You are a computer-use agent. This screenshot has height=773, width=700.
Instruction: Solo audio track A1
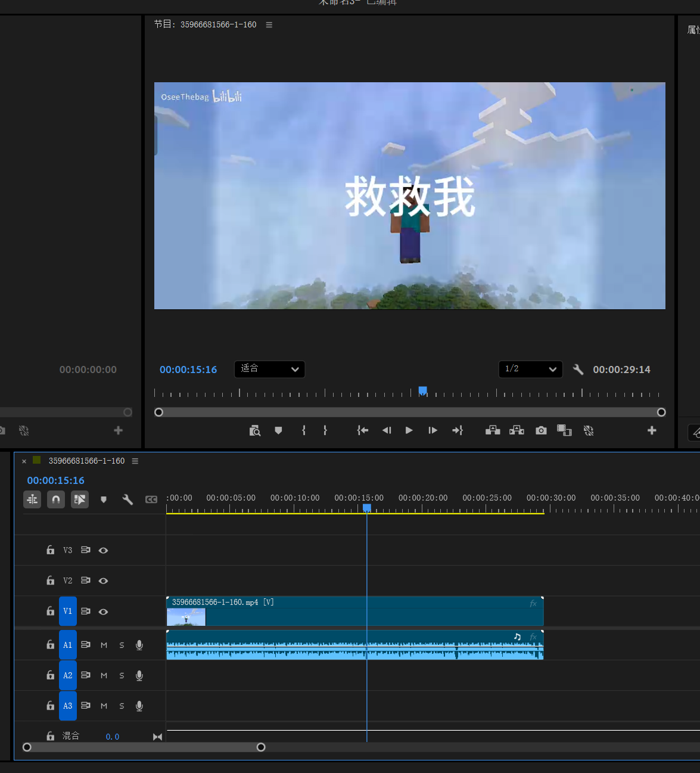point(121,644)
